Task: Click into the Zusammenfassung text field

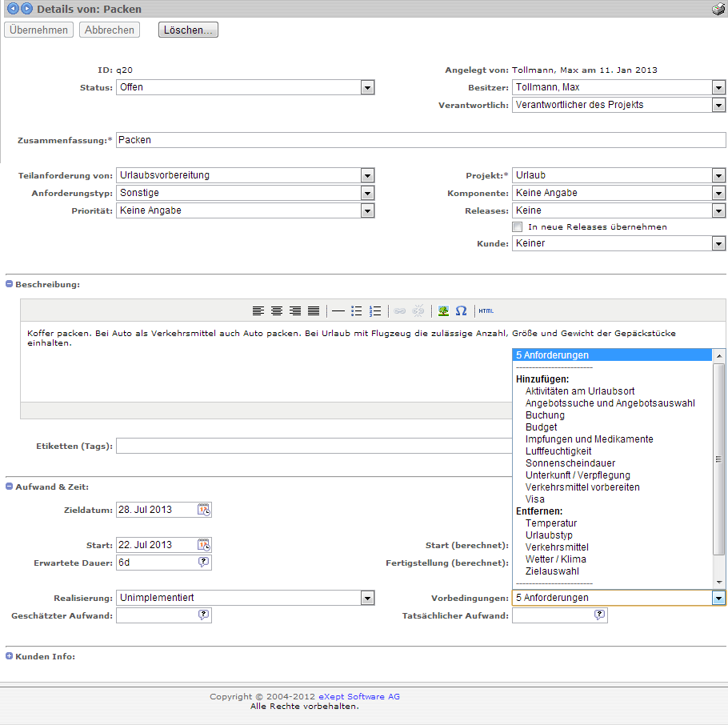Action: pyautogui.click(x=420, y=140)
